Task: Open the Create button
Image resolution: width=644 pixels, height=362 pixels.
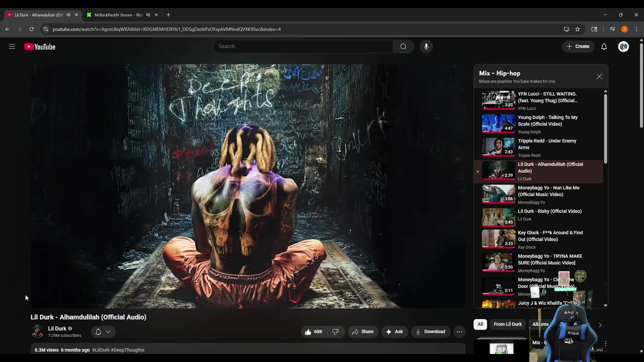Action: (578, 47)
